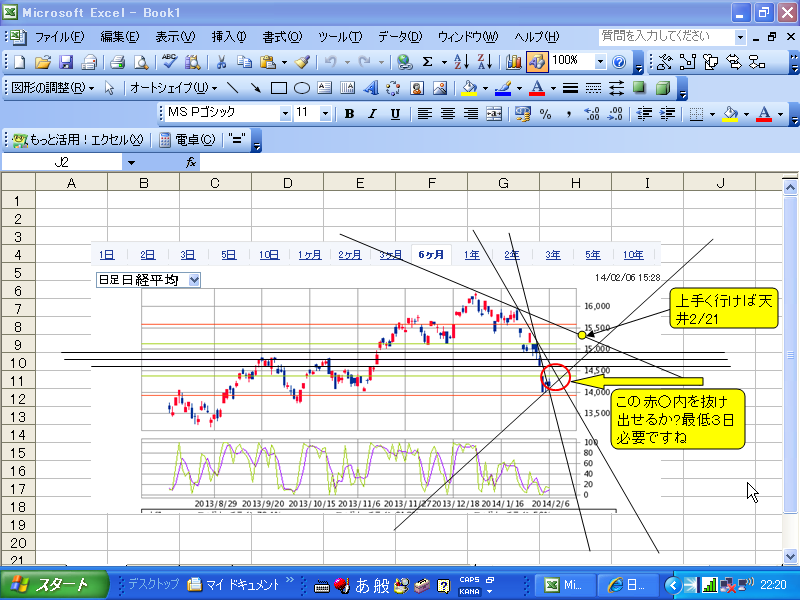
Task: Click the Name Box showing J2
Action: point(62,162)
